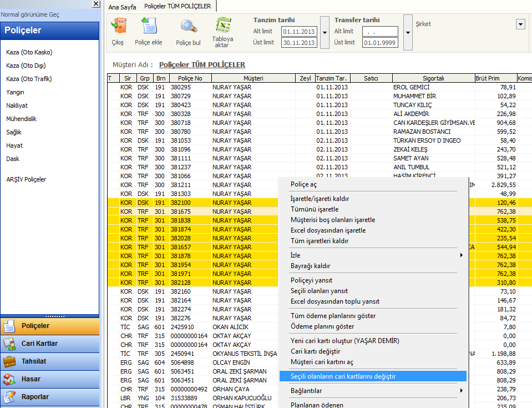Image resolution: width=532 pixels, height=408 pixels.
Task: Click the Tanzim tarihi Alt limit field
Action: [x=298, y=32]
